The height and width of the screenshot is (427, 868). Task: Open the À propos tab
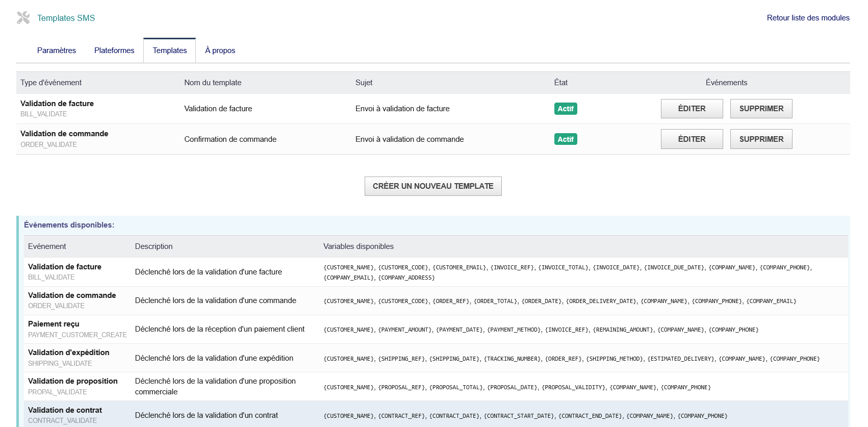(220, 51)
